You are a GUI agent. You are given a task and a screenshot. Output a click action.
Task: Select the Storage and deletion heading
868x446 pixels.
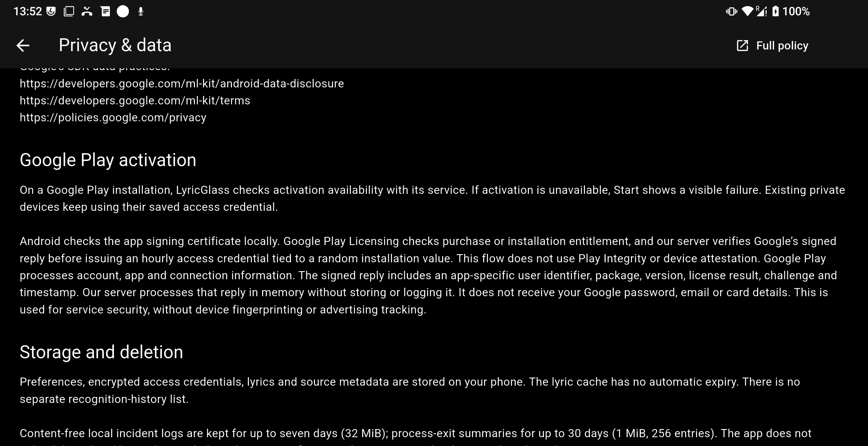pyautogui.click(x=101, y=352)
